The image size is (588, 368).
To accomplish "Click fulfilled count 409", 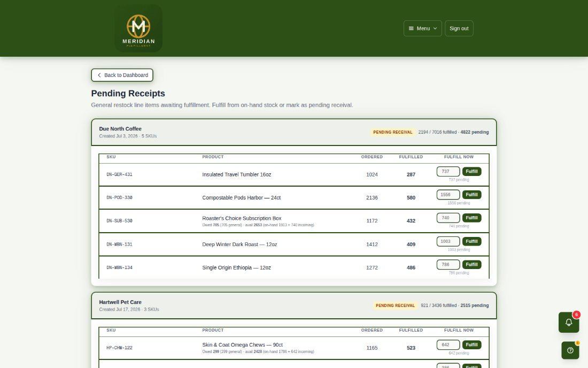I will click(411, 244).
